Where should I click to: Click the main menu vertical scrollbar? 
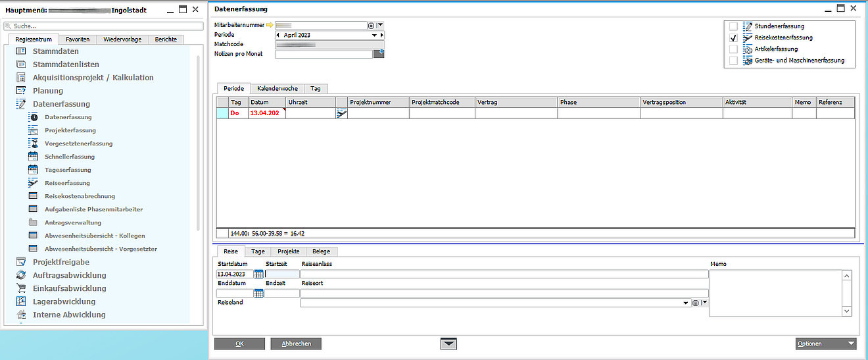pyautogui.click(x=199, y=141)
